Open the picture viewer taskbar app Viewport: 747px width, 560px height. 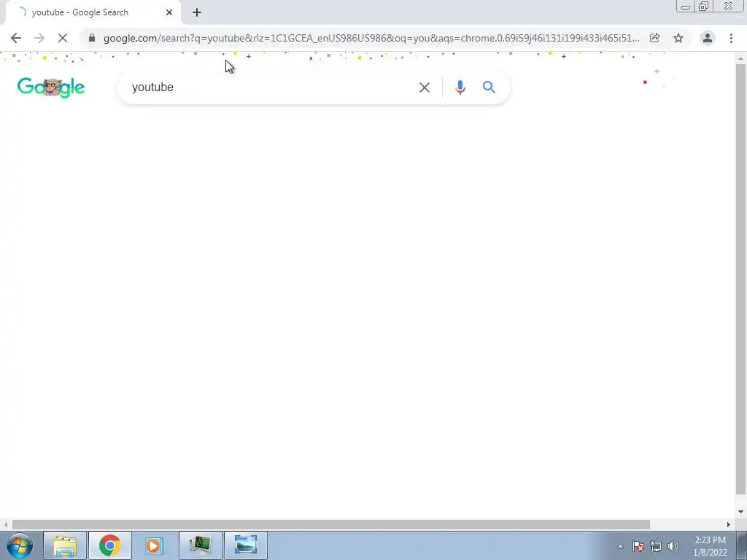pyautogui.click(x=245, y=545)
